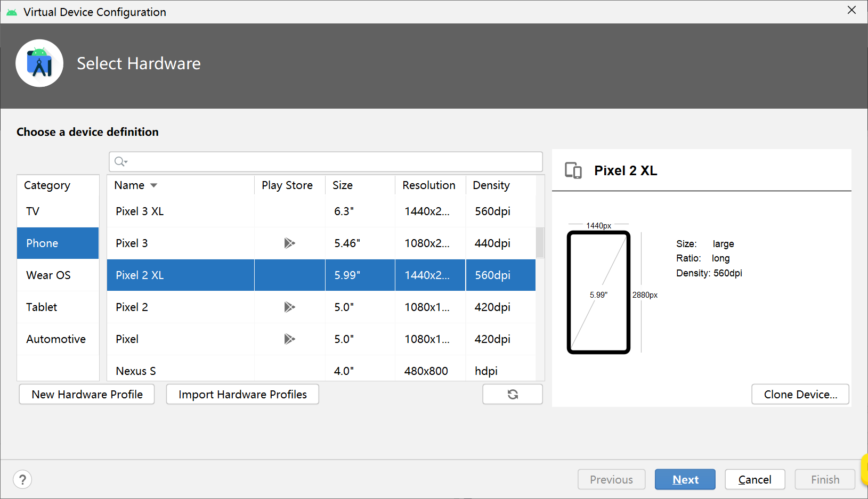868x499 pixels.
Task: Select the Automotive category
Action: click(x=58, y=339)
